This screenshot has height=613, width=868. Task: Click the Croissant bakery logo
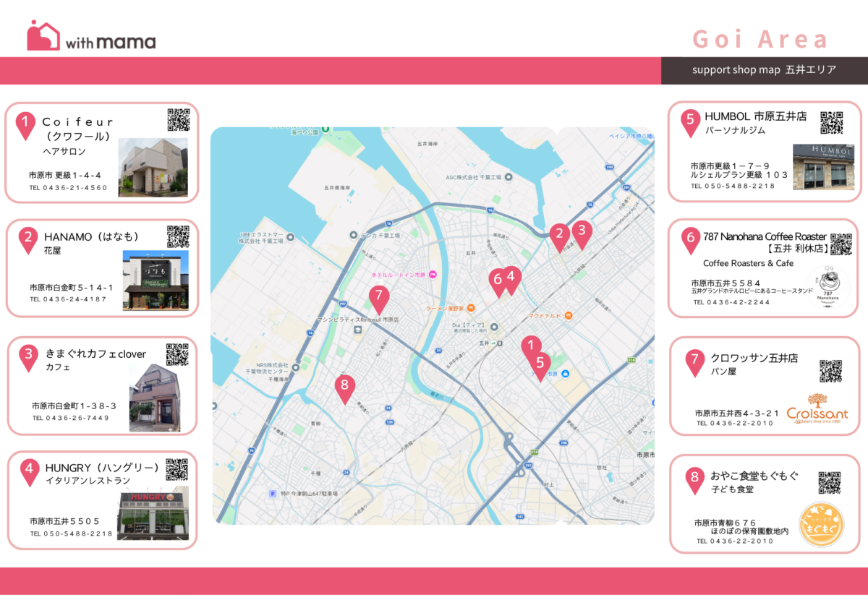click(817, 408)
